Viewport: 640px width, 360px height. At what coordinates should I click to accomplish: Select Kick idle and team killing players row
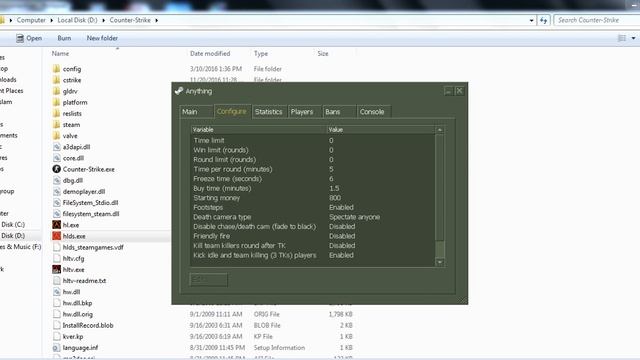pyautogui.click(x=313, y=255)
